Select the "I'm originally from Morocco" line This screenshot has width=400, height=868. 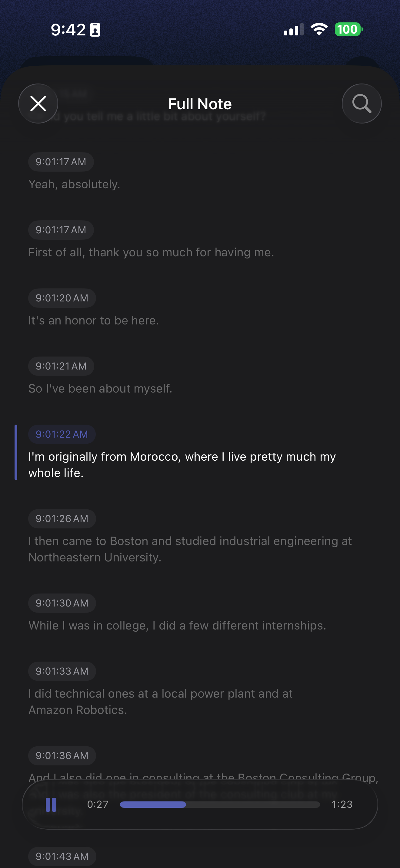[x=182, y=465]
